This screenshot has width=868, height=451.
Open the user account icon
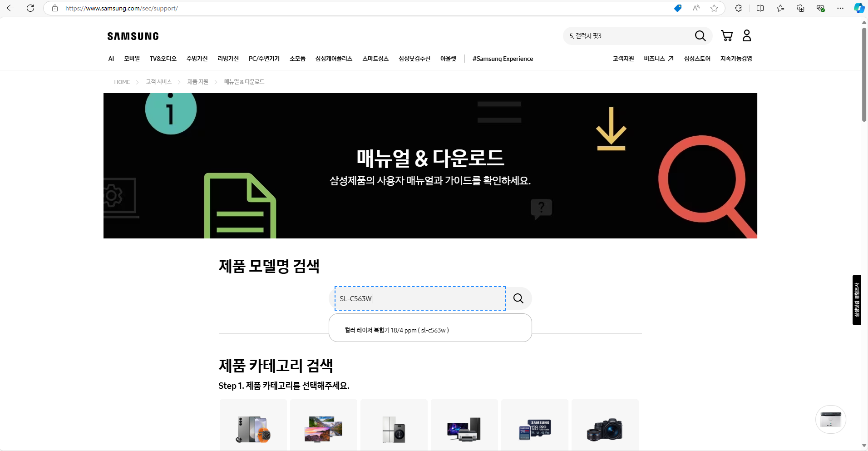747,36
